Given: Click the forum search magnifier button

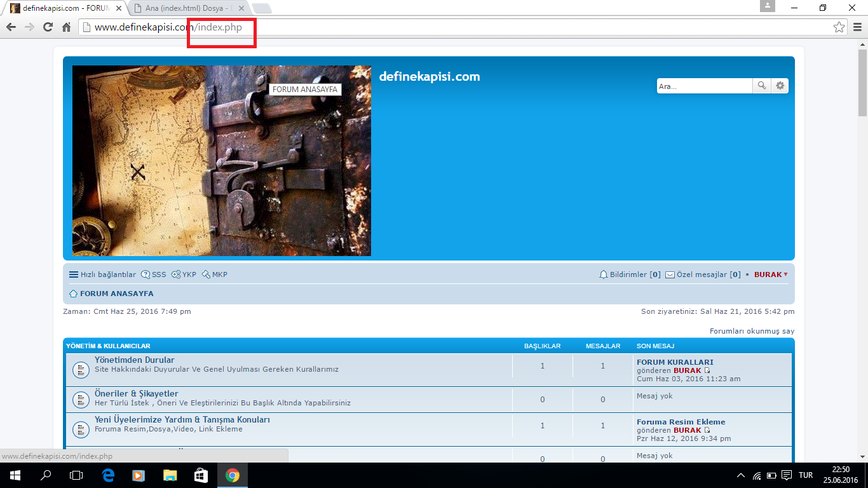Looking at the screenshot, I should (762, 86).
